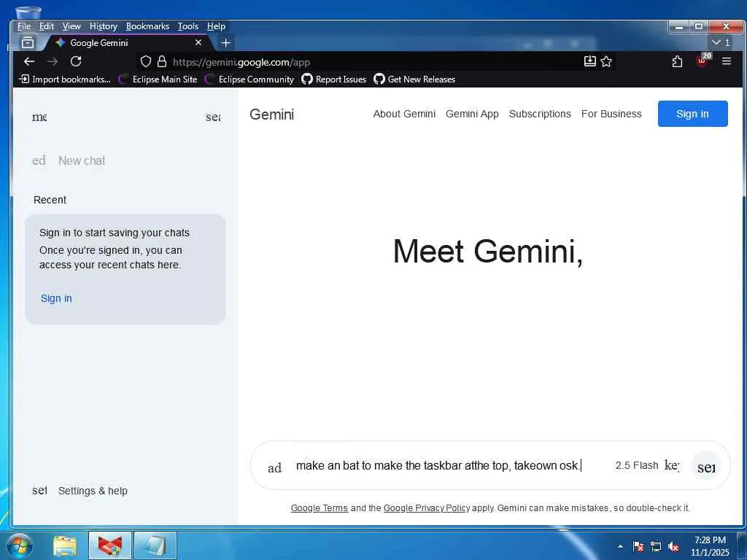Screen dimensions: 747x560
Task: Click the taskbar clock showing 7:28 PM
Action: click(x=710, y=546)
